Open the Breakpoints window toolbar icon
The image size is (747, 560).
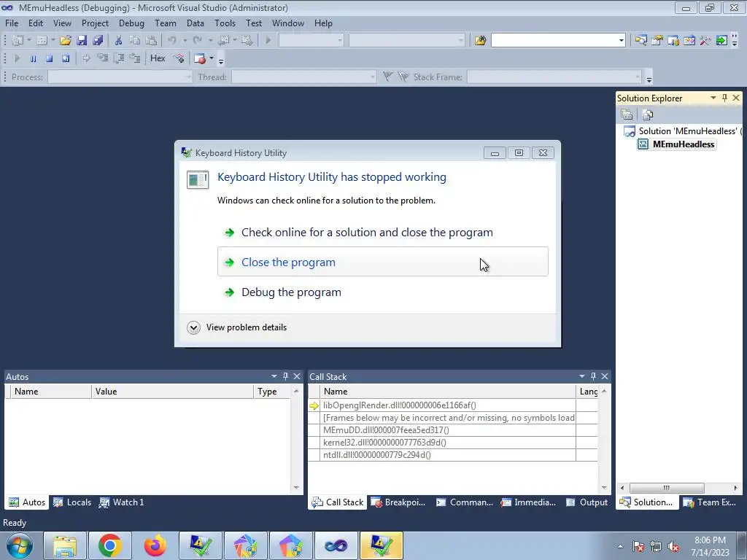200,58
